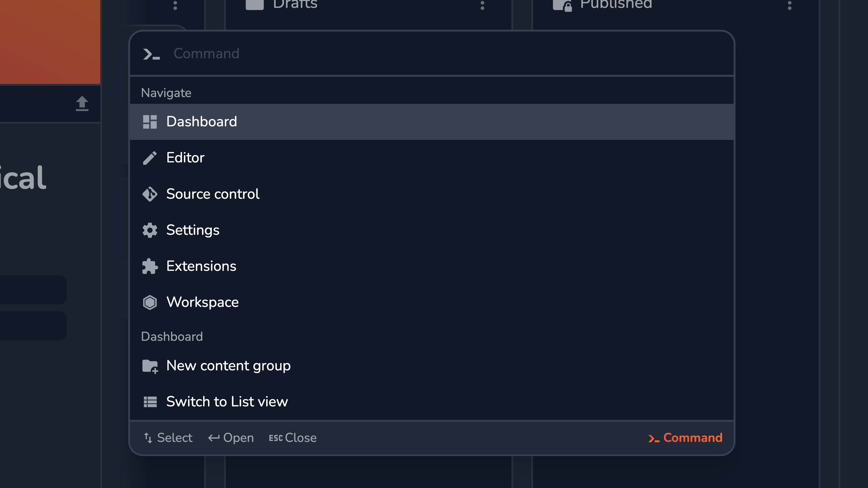Click the Extensions puzzle piece icon
Image resolution: width=868 pixels, height=488 pixels.
coord(150,266)
